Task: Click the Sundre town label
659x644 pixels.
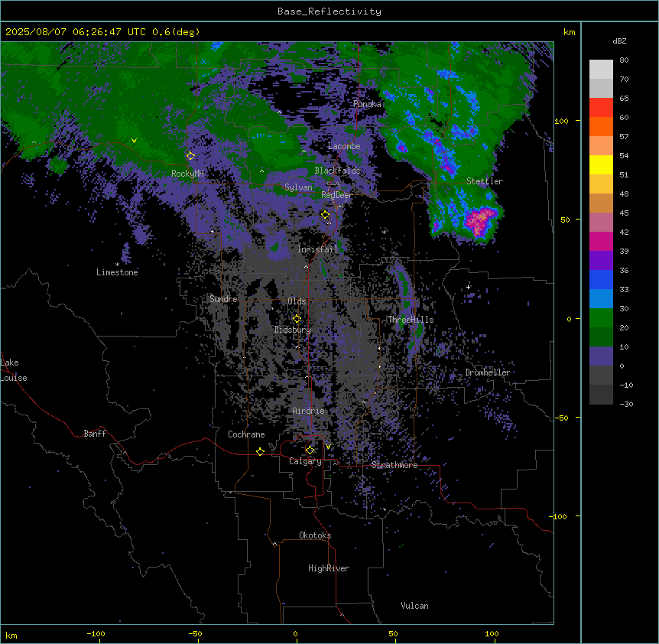Action: tap(223, 299)
